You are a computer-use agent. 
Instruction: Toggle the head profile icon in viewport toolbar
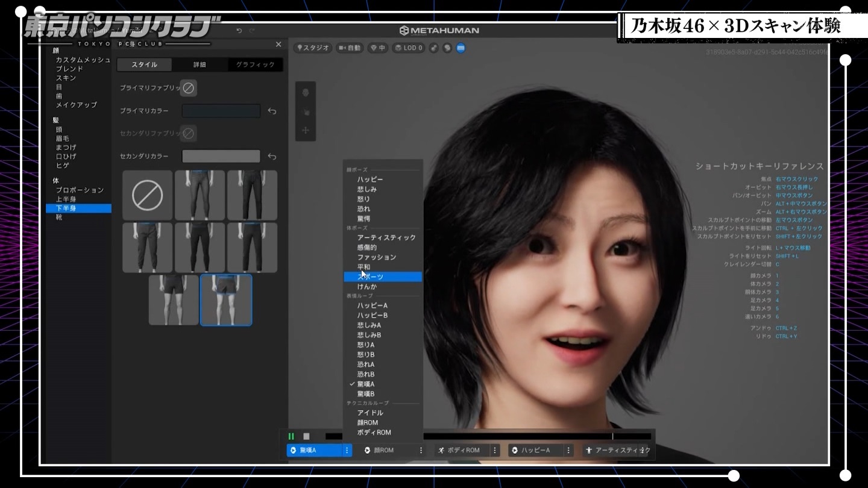point(447,48)
